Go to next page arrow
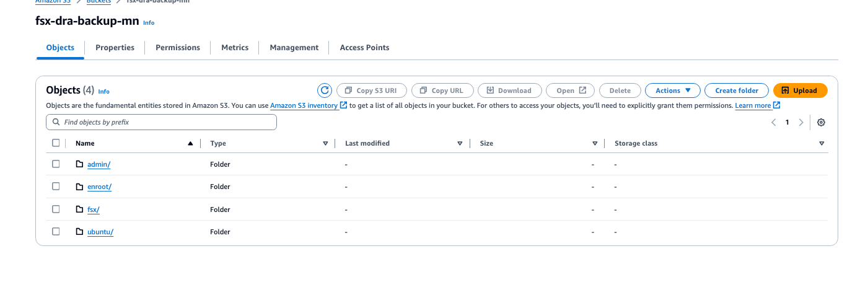 [801, 123]
